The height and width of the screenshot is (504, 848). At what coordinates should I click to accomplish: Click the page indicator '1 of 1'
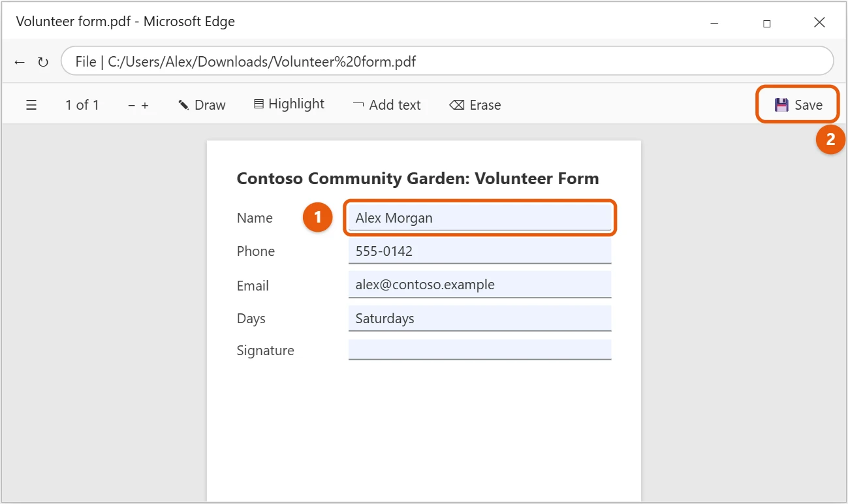(82, 105)
